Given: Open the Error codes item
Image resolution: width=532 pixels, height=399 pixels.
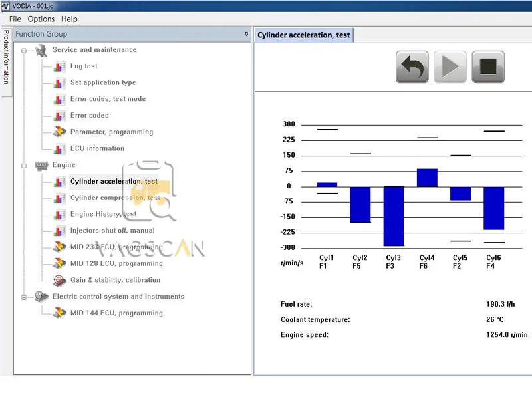Looking at the screenshot, I should click(90, 115).
